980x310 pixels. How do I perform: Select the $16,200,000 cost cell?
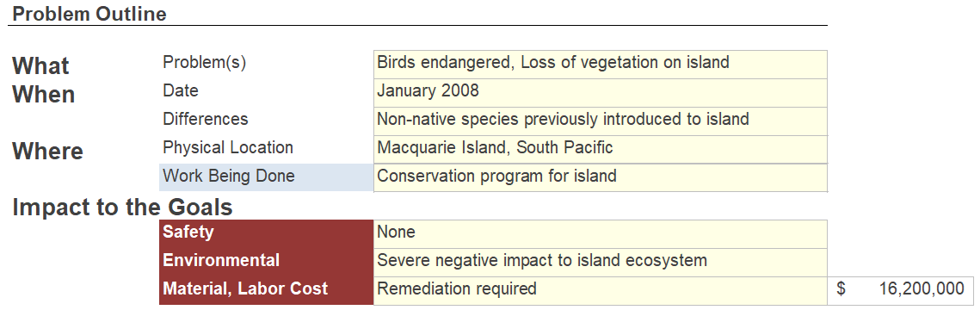[901, 291]
